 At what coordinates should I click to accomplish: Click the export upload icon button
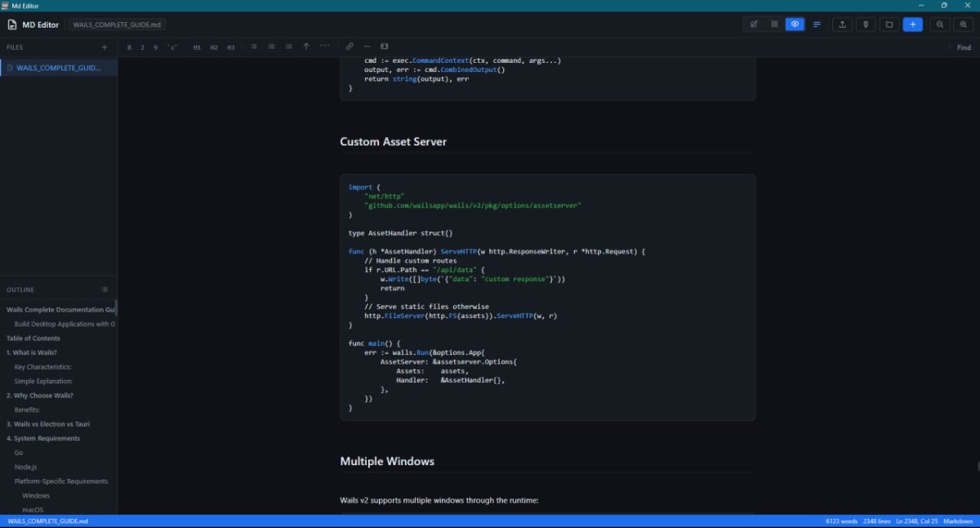coord(843,25)
